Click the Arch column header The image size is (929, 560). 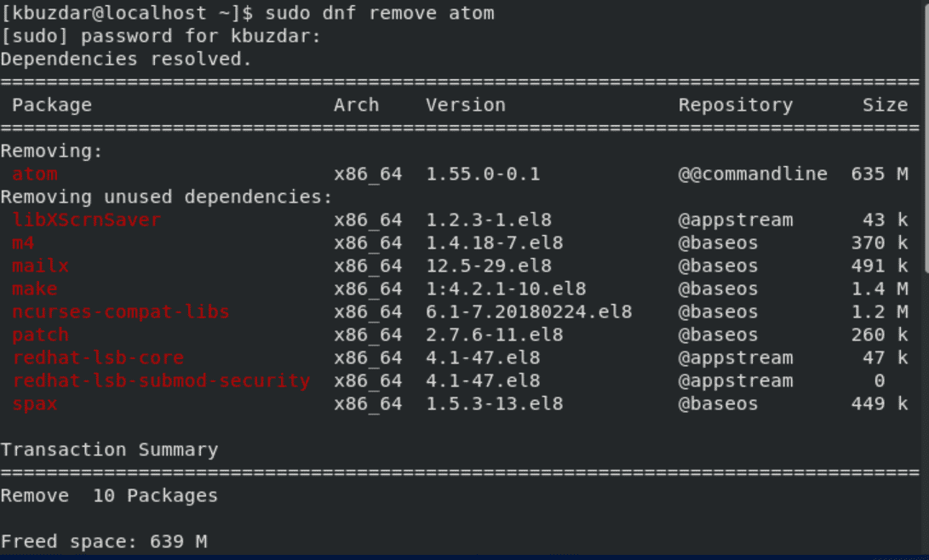click(356, 106)
